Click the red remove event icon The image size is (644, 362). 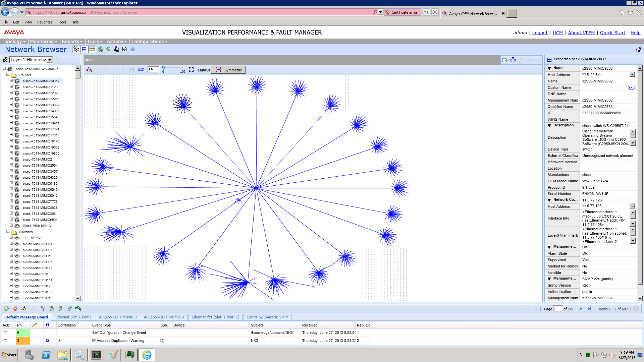pyautogui.click(x=15, y=308)
